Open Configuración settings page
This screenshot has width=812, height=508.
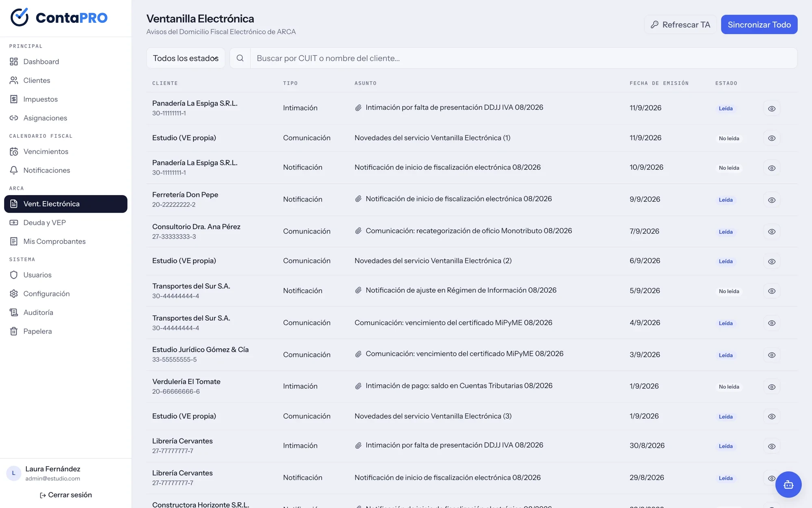pyautogui.click(x=66, y=294)
